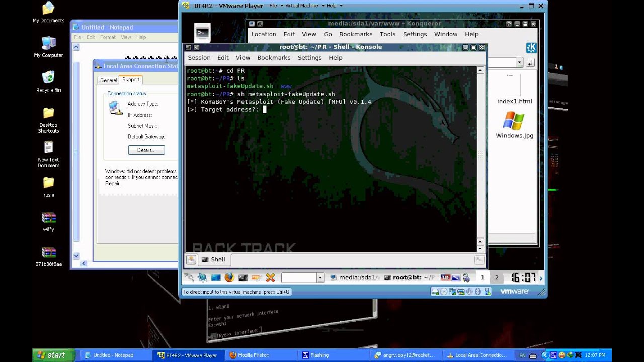The width and height of the screenshot is (644, 362).
Task: Click the BackTrack panel text input field
Action: [x=299, y=277]
